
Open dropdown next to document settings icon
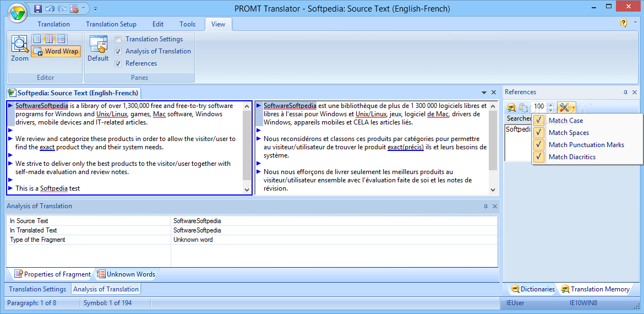(x=83, y=8)
